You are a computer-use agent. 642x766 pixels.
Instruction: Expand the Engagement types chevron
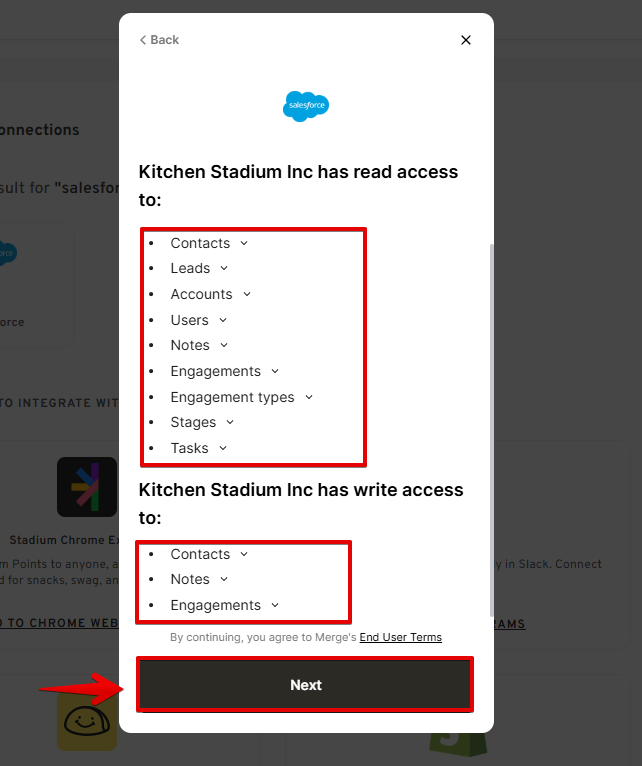(x=309, y=397)
